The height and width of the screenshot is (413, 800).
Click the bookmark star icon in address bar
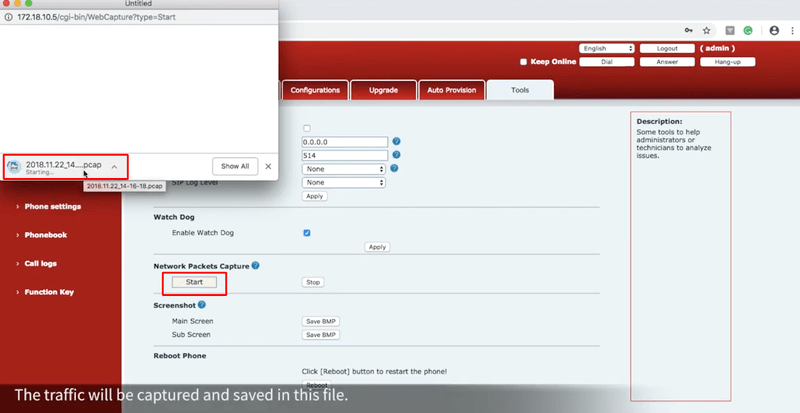(x=707, y=30)
